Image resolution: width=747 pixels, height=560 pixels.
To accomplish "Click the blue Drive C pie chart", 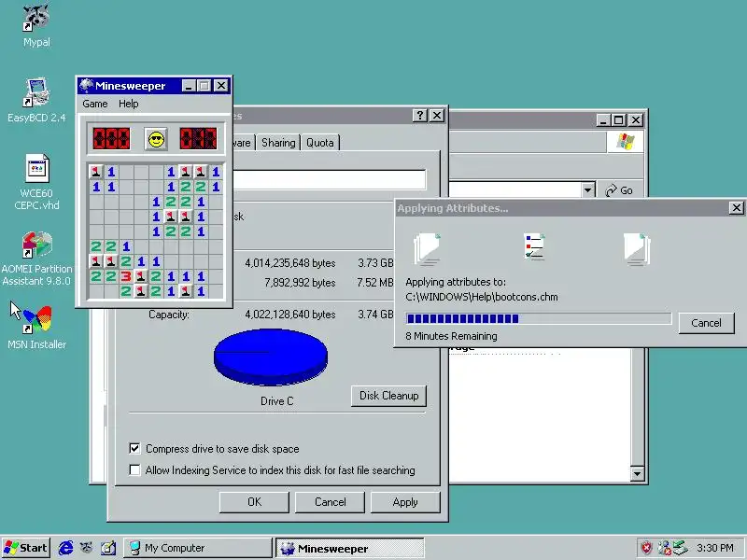I will pos(271,357).
